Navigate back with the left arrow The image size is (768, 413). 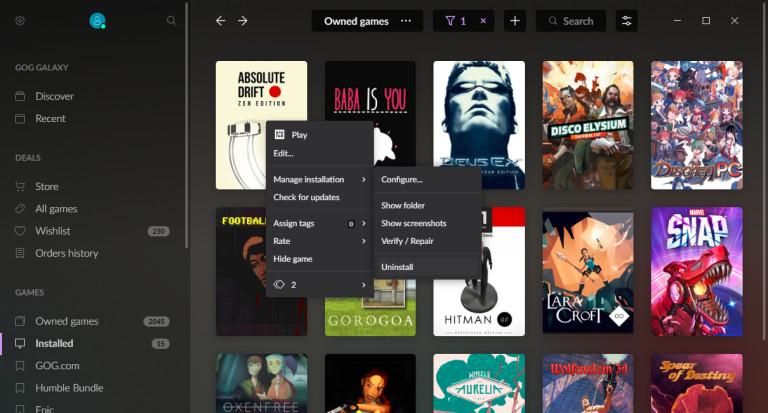[220, 20]
